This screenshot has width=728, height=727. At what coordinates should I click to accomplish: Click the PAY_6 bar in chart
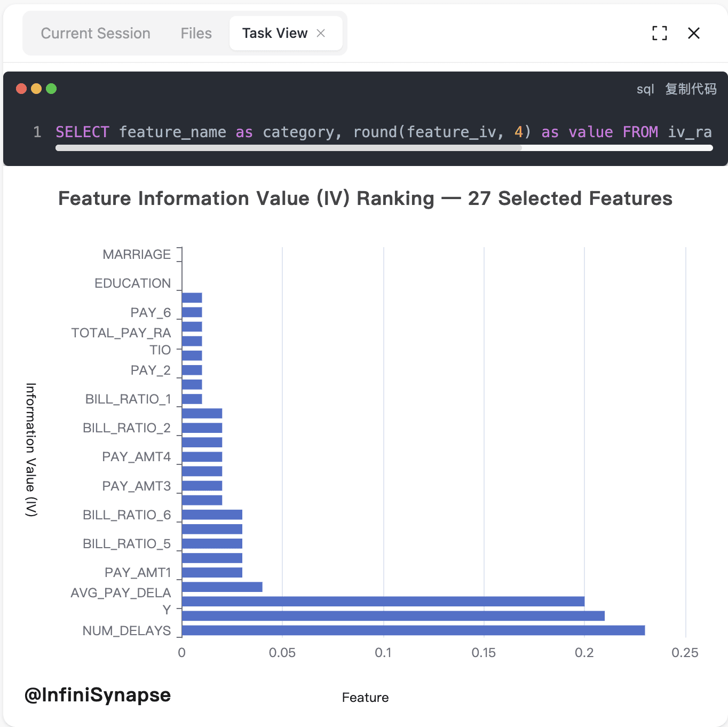point(192,312)
